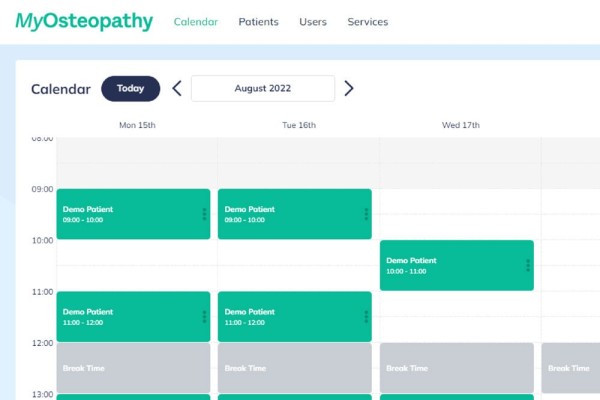Viewport: 600px width, 400px height.
Task: Open the August 2022 date picker
Action: [x=263, y=88]
